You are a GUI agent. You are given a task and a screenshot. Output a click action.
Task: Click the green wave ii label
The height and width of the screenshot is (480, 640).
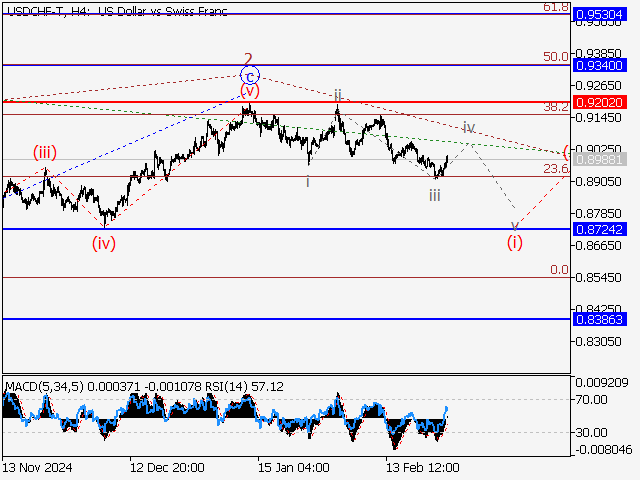tap(338, 95)
